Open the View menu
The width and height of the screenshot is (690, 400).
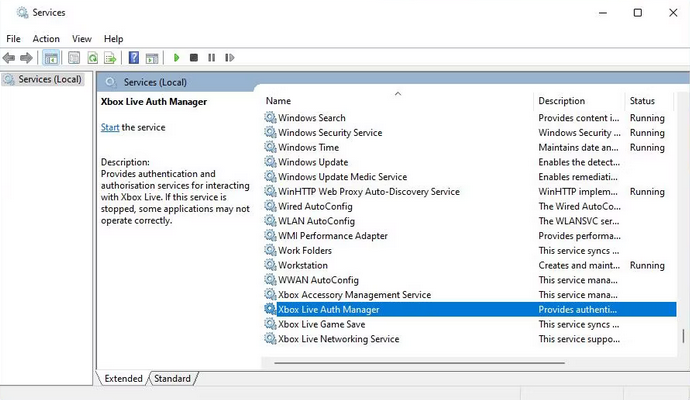(82, 39)
